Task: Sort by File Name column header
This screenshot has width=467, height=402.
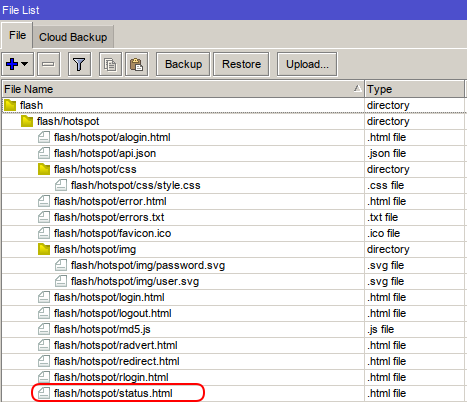Action: (x=183, y=89)
